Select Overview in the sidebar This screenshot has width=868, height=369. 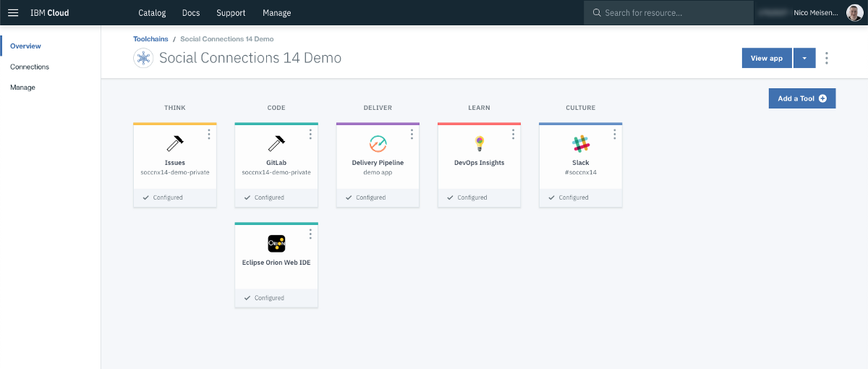tap(25, 46)
